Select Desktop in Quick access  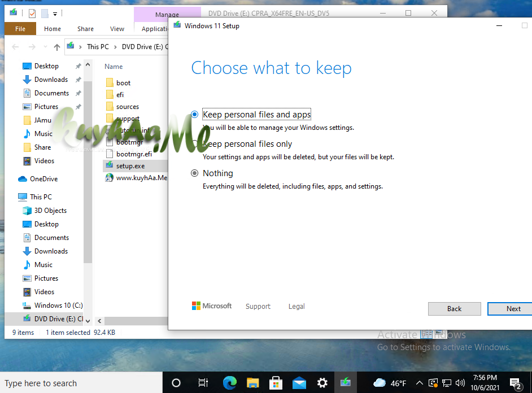pyautogui.click(x=46, y=66)
